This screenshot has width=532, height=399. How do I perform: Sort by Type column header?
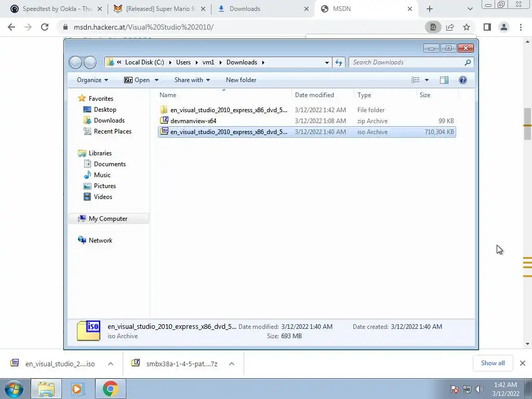(385, 95)
